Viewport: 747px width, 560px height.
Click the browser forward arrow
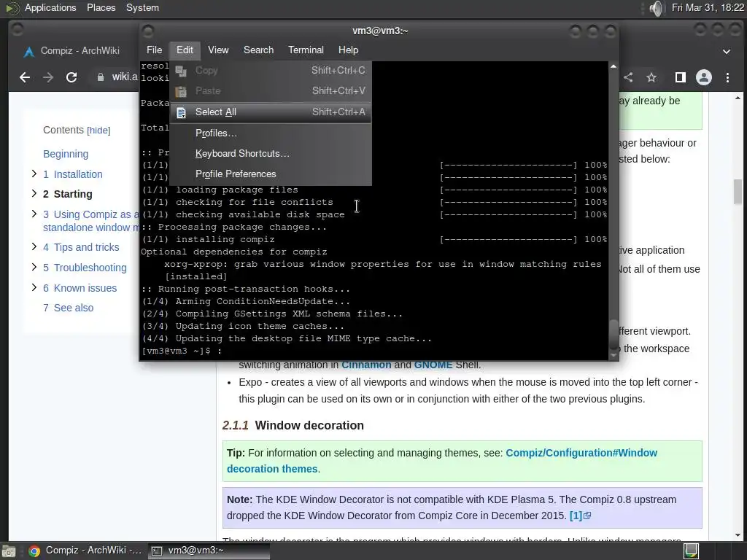(x=48, y=77)
